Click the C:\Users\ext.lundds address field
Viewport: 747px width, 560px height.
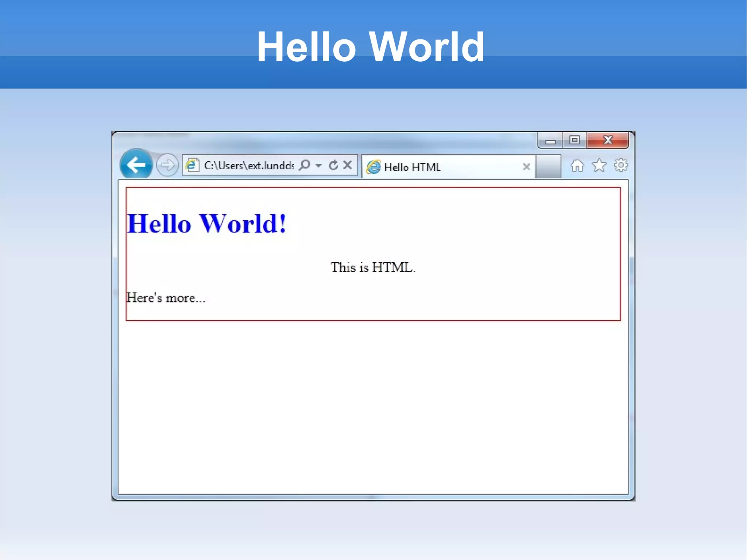tap(249, 166)
